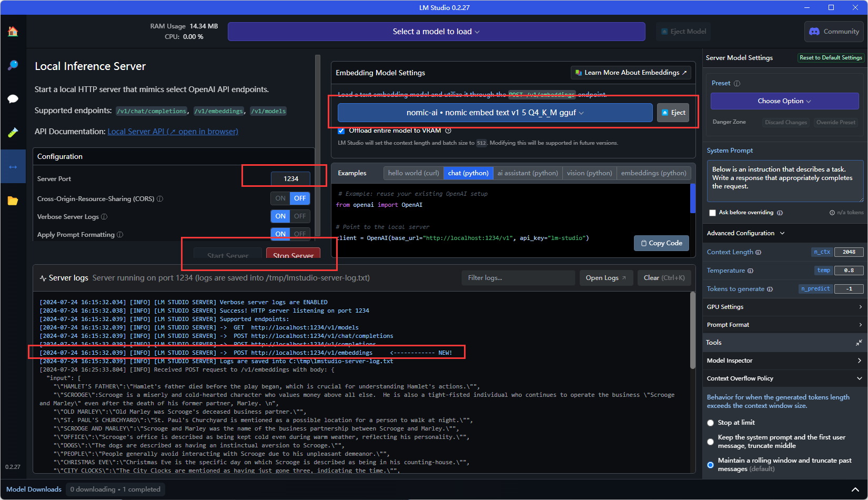Click Copy Code button

pos(661,243)
